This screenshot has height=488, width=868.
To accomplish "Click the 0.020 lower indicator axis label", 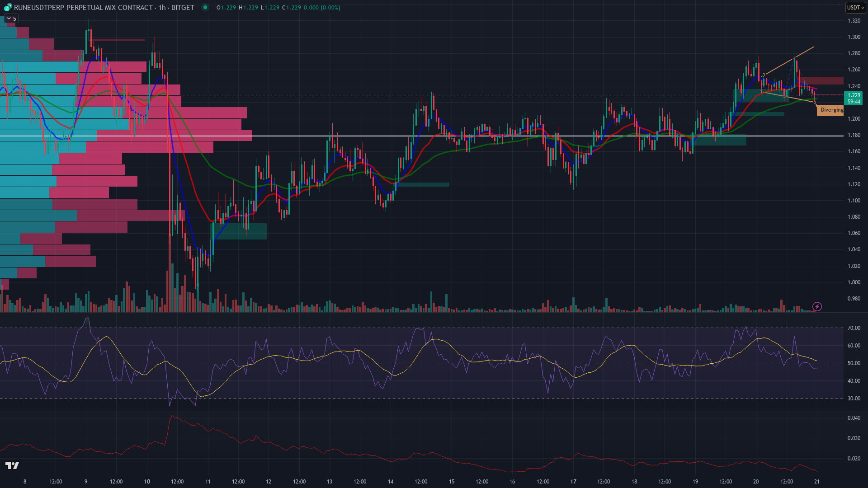I will pyautogui.click(x=854, y=459).
